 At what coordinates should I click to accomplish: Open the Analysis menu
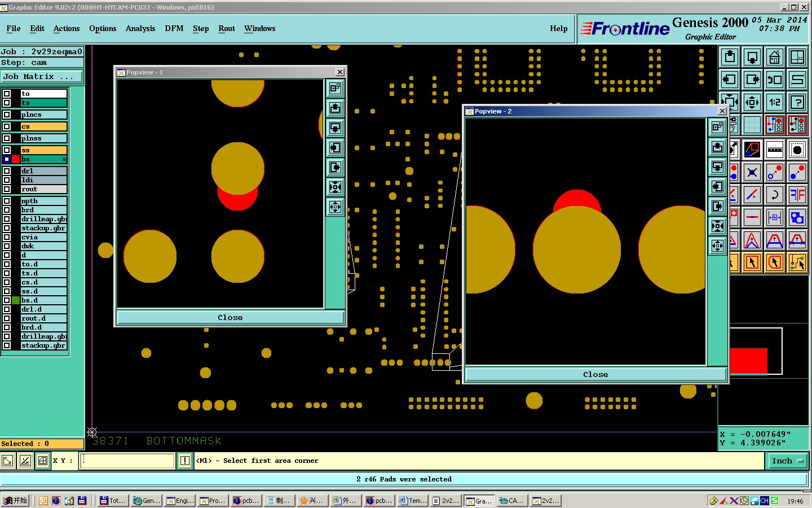coord(140,28)
